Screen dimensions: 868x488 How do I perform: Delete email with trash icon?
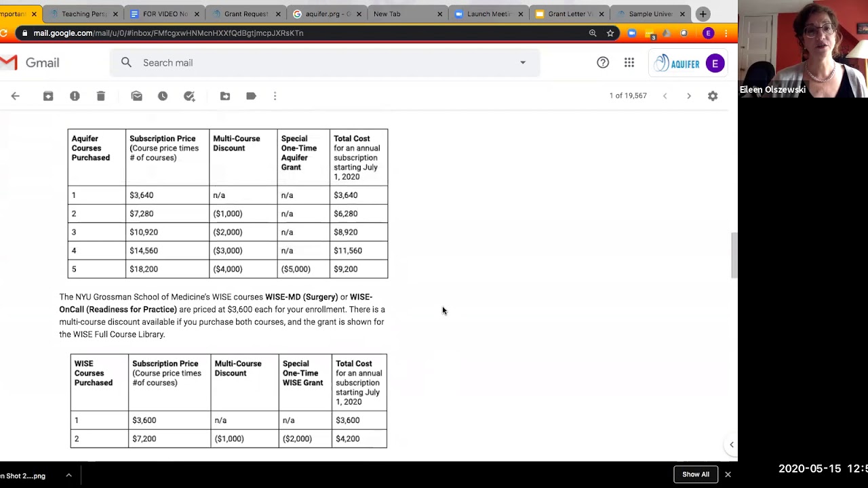[x=100, y=96]
